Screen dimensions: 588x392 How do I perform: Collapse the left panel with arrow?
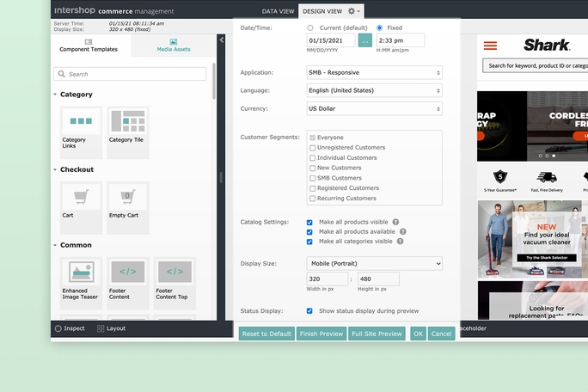point(222,40)
